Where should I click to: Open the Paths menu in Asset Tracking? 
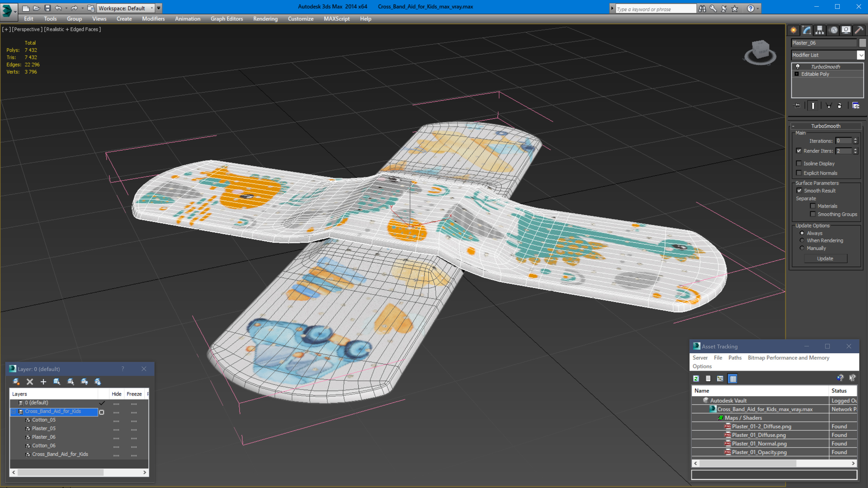pos(734,357)
